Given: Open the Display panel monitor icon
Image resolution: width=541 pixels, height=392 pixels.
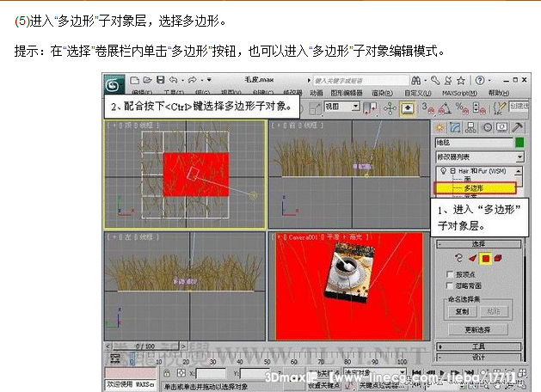Looking at the screenshot, I should [501, 127].
